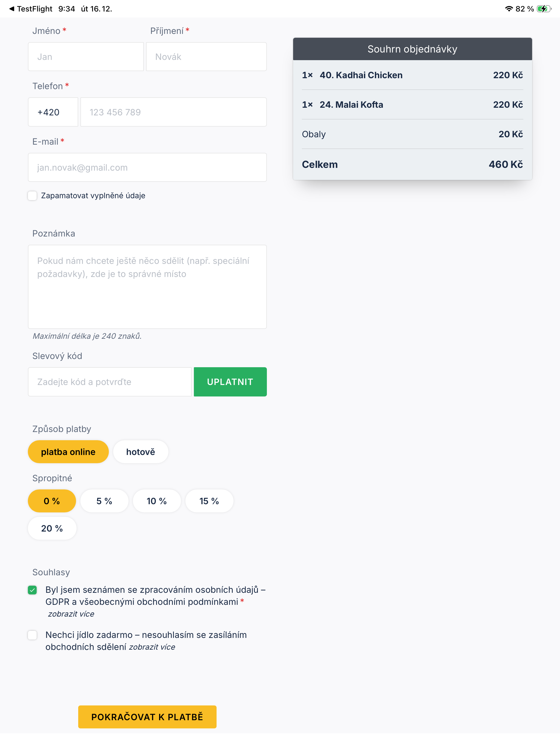Apply discount with UPLATNIT button
This screenshot has width=560, height=747.
[x=230, y=382]
